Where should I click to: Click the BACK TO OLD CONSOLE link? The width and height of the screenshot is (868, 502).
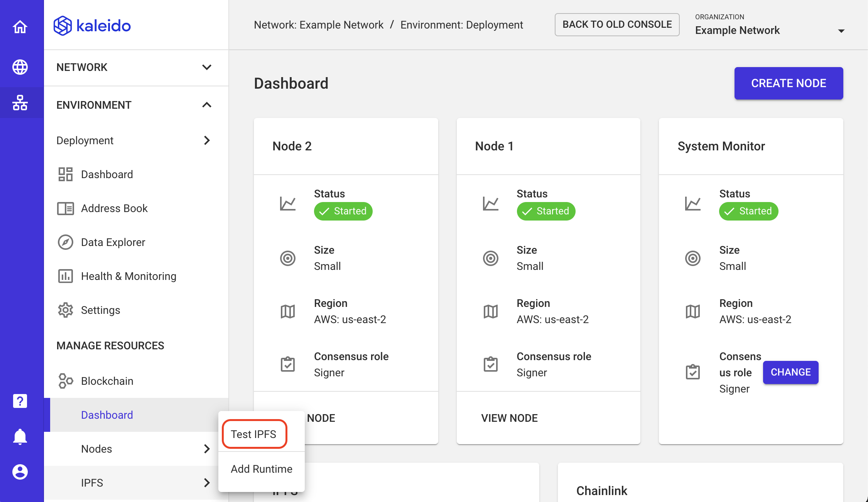click(618, 25)
